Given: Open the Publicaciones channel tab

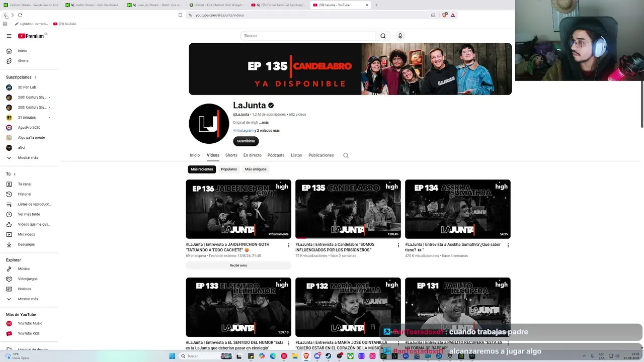Looking at the screenshot, I should (x=321, y=155).
